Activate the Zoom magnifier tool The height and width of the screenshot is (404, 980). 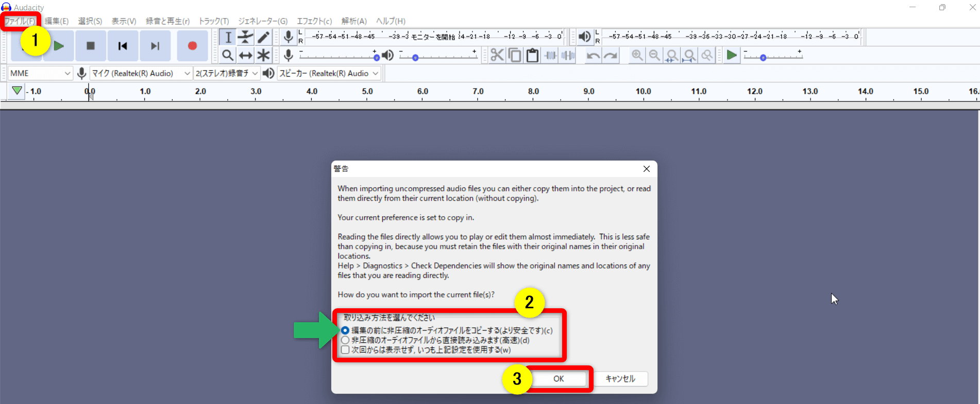(228, 55)
